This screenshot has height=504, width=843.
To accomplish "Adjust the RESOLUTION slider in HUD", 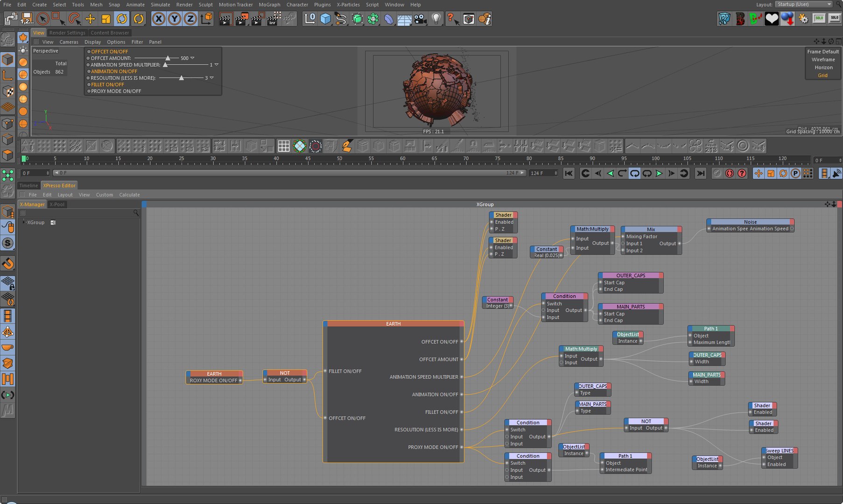I will 181,78.
